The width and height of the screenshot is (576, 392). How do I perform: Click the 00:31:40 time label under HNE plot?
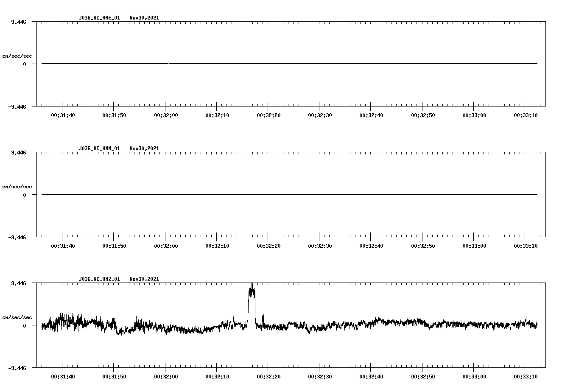(x=63, y=115)
